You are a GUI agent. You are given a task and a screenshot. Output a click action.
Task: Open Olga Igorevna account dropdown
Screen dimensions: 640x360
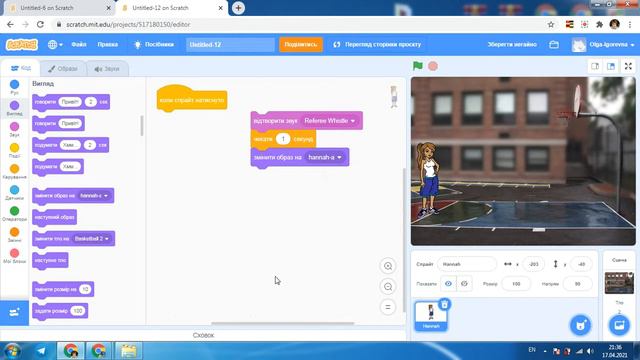click(603, 44)
